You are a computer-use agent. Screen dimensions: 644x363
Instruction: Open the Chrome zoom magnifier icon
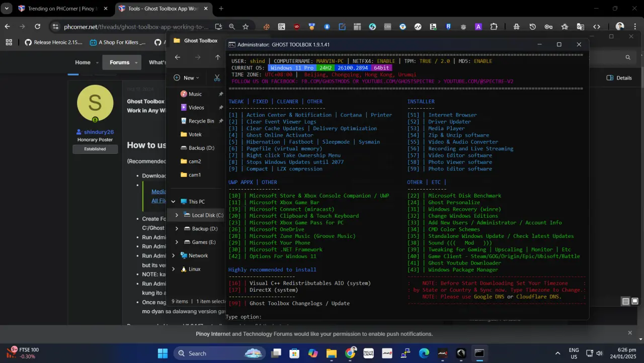pos(232,27)
